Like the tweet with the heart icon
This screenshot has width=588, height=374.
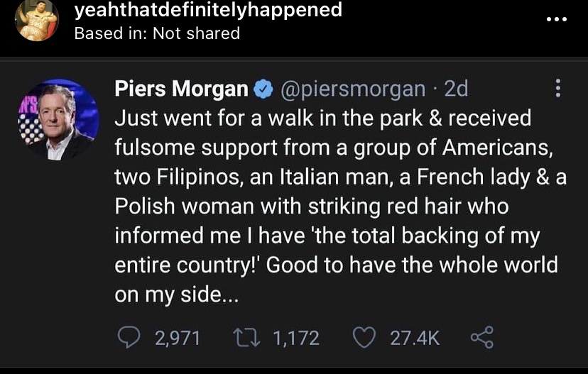364,338
